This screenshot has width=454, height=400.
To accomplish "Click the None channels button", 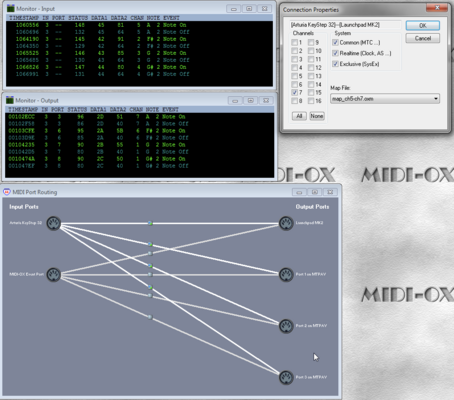I will (317, 116).
